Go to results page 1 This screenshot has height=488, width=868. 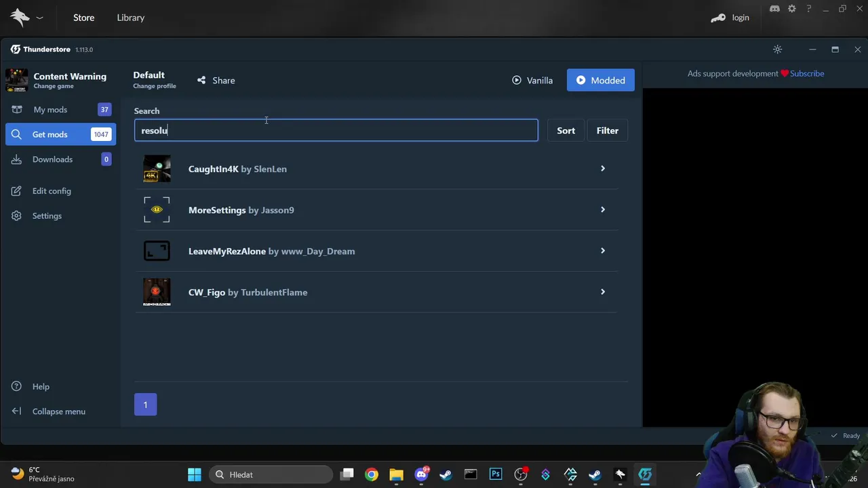pos(145,405)
